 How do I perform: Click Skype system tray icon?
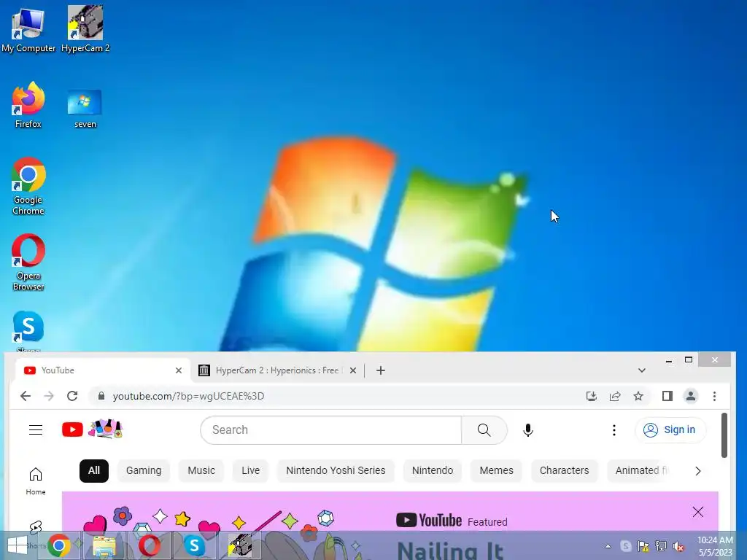click(x=626, y=546)
